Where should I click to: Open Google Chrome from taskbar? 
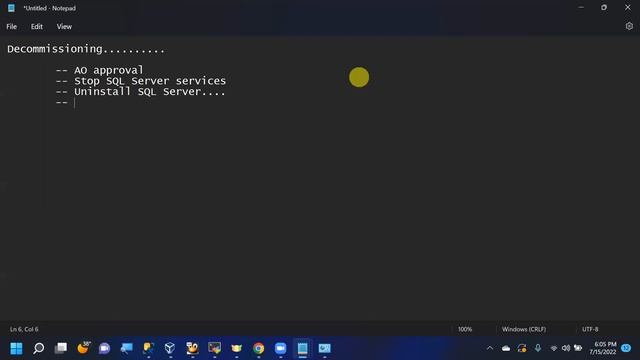point(258,348)
